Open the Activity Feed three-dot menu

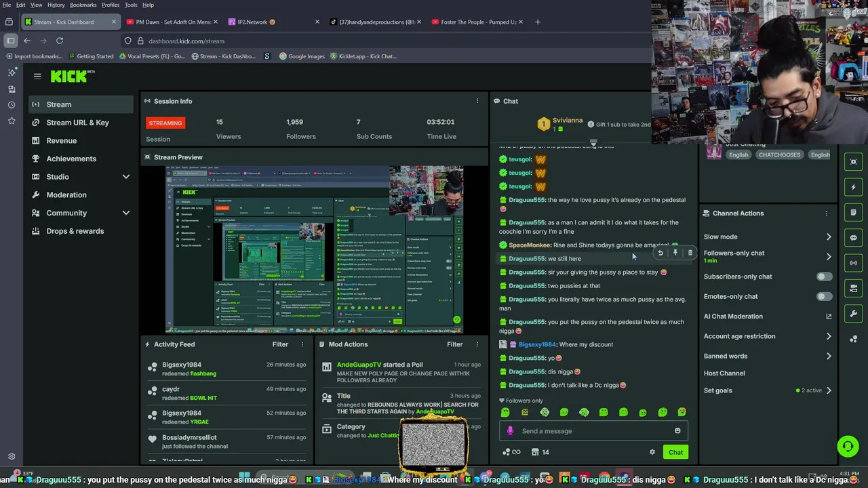click(x=302, y=344)
